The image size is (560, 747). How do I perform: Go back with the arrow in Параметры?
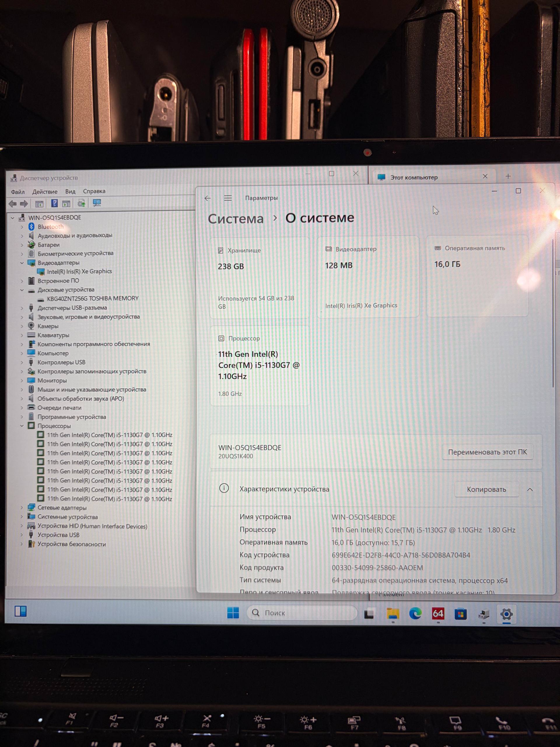pyautogui.click(x=208, y=198)
